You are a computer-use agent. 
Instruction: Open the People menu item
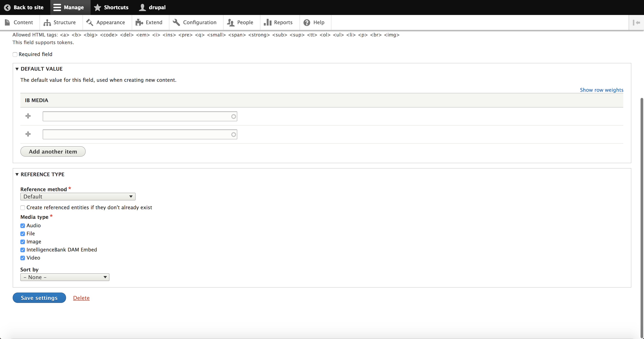(241, 22)
